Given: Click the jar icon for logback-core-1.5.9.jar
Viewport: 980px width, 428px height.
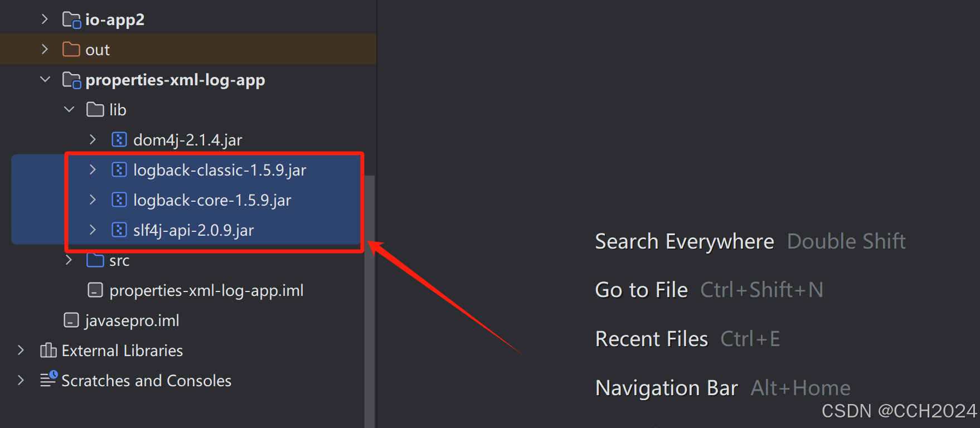Looking at the screenshot, I should coord(119,200).
